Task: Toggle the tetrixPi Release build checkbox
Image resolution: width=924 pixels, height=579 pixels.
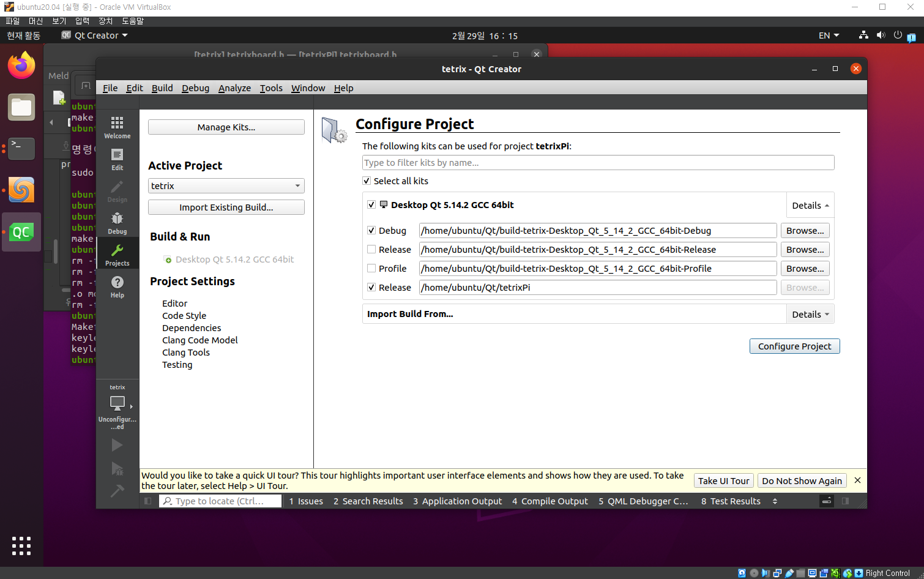Action: [371, 287]
